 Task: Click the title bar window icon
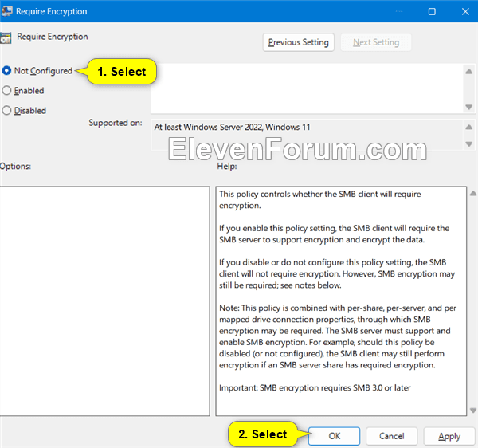tap(6, 11)
